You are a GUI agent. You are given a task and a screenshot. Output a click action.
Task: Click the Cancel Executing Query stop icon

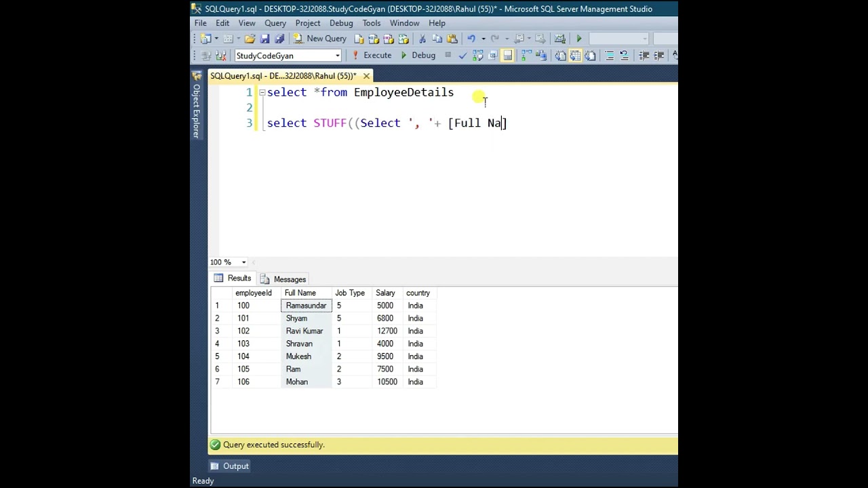[448, 55]
